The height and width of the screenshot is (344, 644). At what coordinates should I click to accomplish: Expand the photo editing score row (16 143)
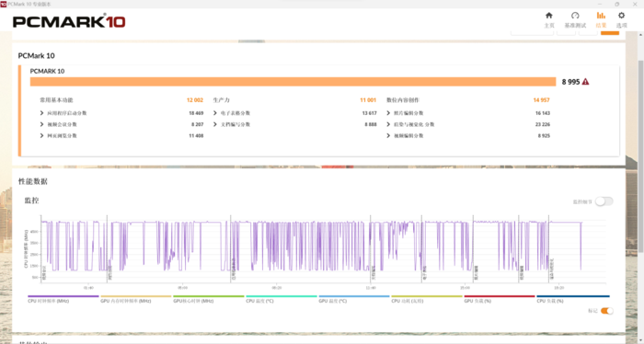click(x=468, y=113)
